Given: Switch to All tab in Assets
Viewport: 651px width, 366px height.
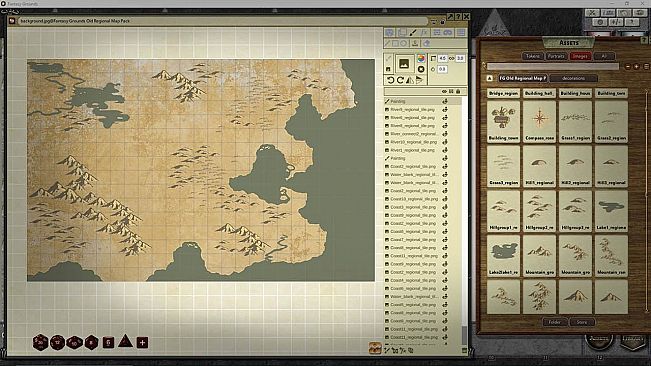Looking at the screenshot, I should pos(604,56).
